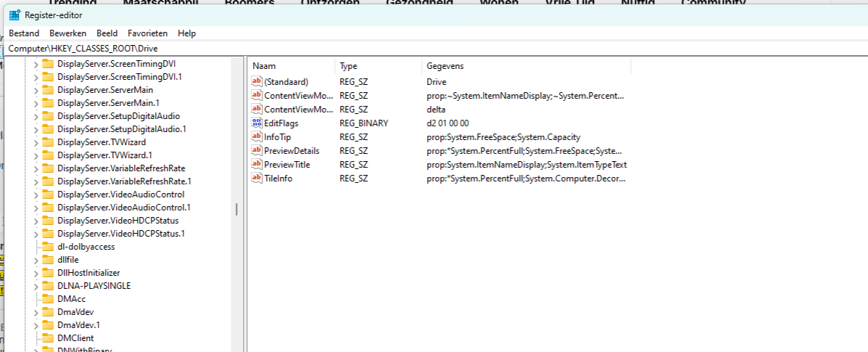Click the PreviewDetails string value icon

click(x=256, y=151)
